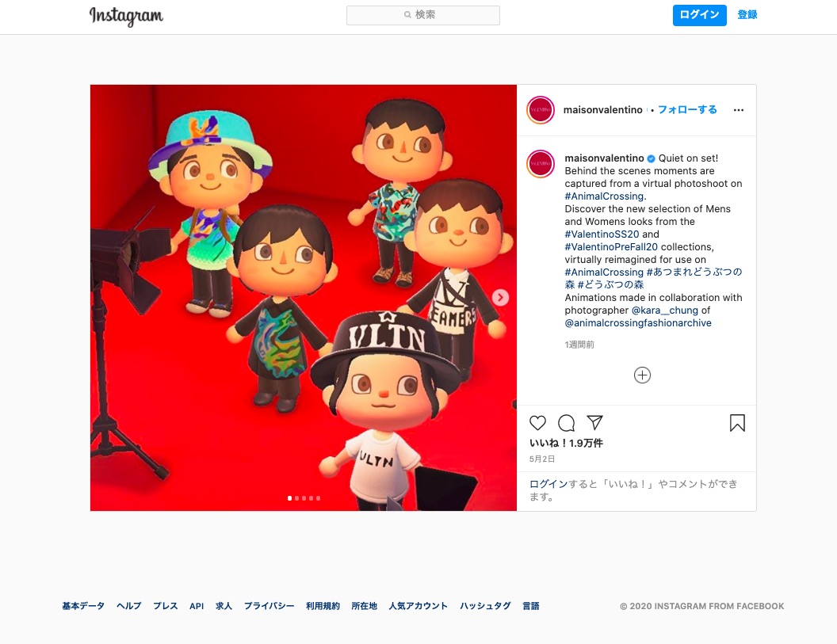Viewport: 837px width, 644px height.
Task: Open the 言語 language selector in footer
Action: pyautogui.click(x=530, y=606)
